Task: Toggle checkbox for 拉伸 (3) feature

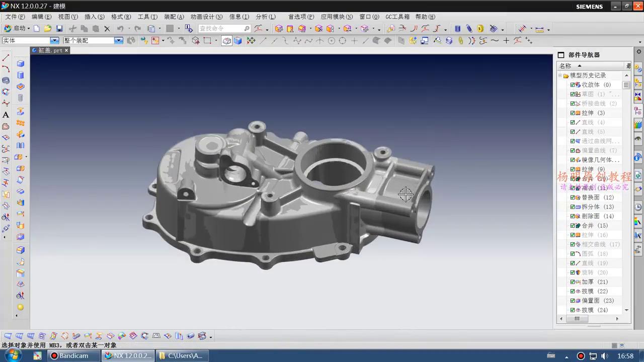Action: 573,113
